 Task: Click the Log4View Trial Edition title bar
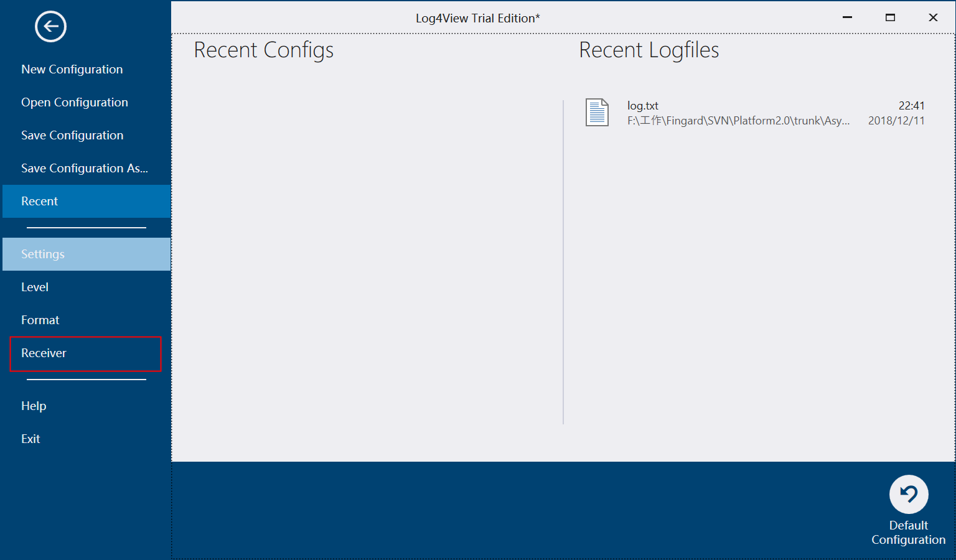[x=478, y=17]
